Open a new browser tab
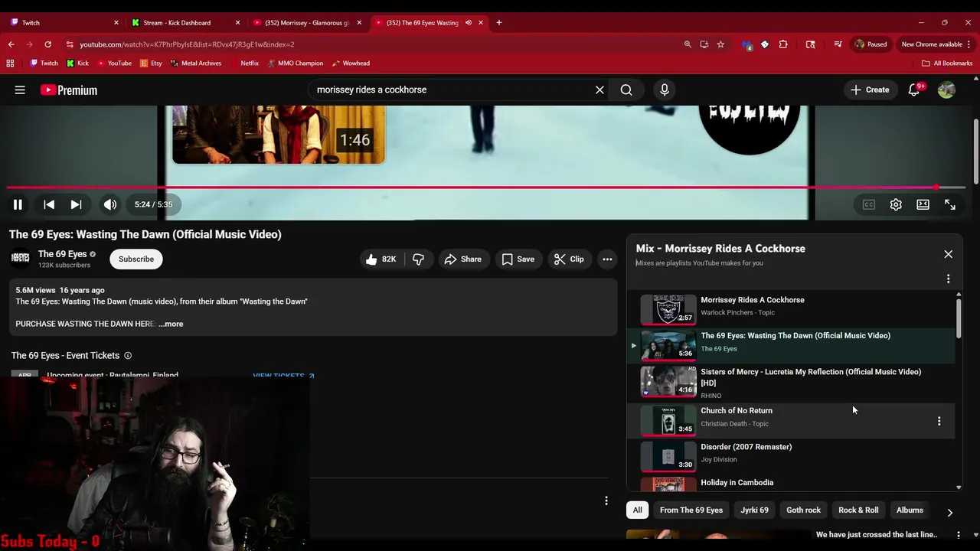 (x=498, y=22)
